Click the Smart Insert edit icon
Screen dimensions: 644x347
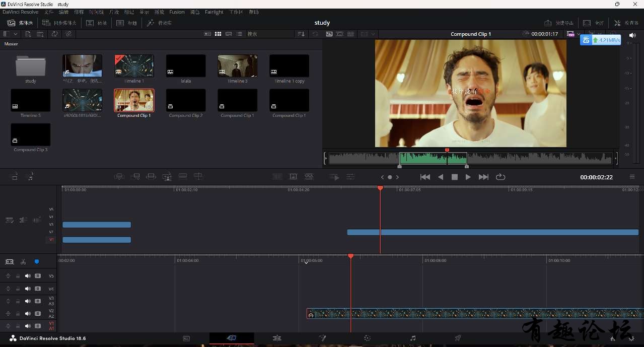click(119, 177)
